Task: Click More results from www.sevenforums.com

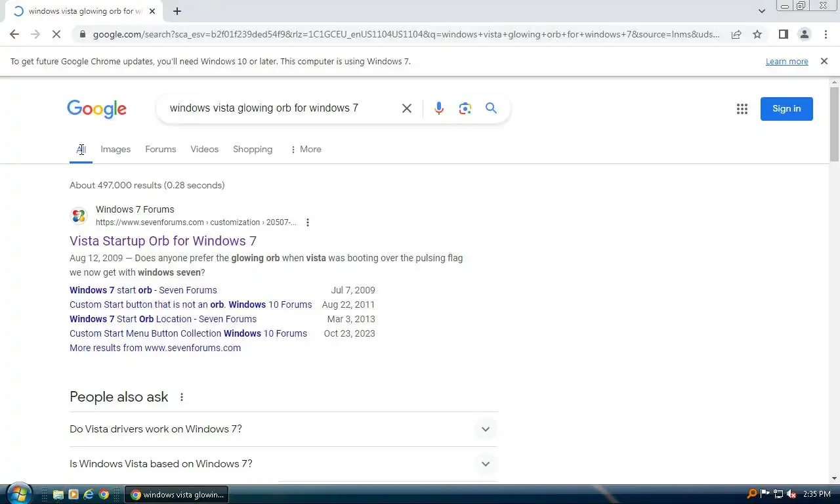Action: coord(155,348)
